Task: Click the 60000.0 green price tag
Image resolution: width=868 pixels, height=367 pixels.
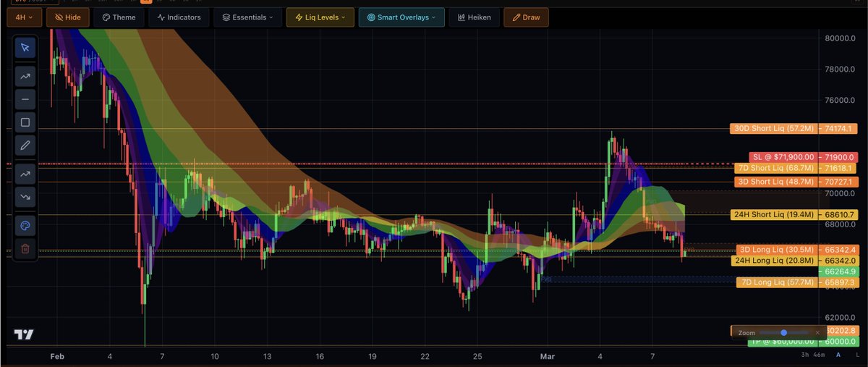Action: 838,342
